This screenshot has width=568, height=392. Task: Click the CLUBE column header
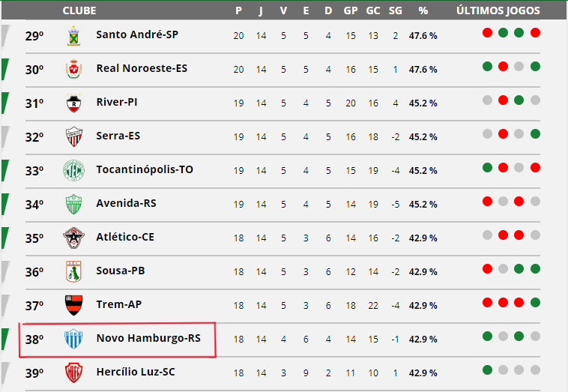click(x=79, y=10)
